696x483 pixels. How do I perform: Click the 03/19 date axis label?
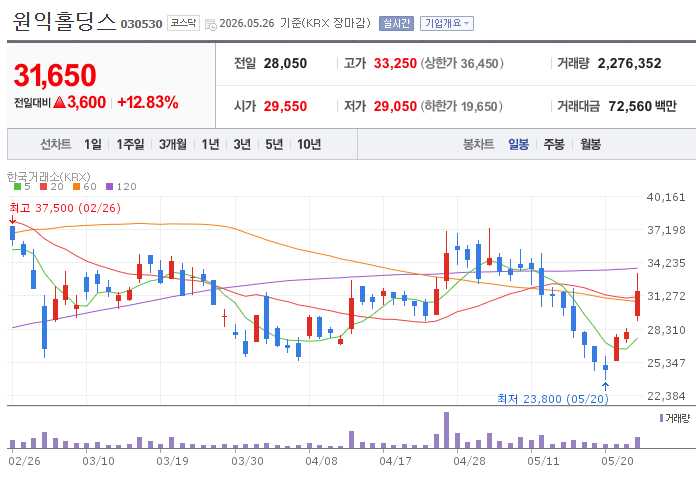[x=172, y=461]
